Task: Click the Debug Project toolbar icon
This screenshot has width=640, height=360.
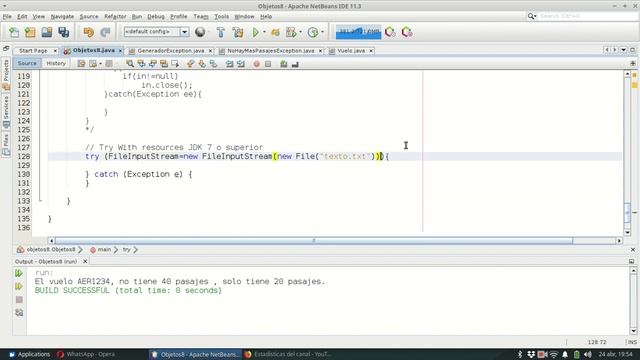Action: tap(276, 32)
